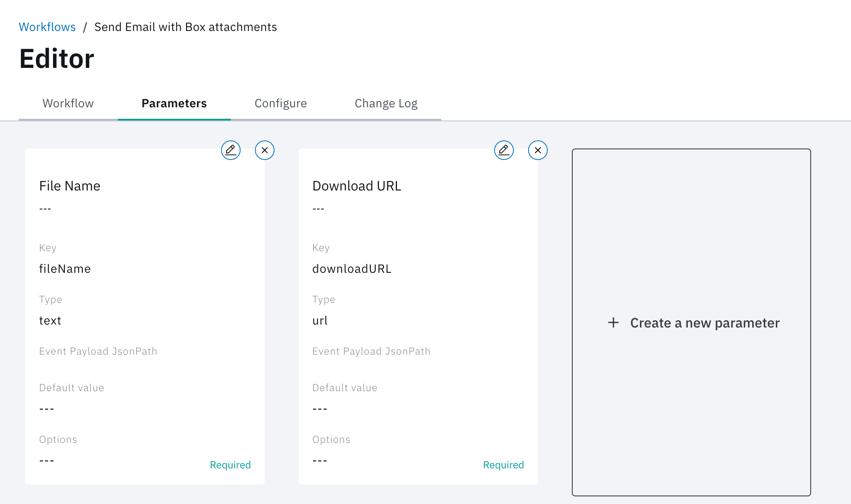Screen dimensions: 851x504
Task: Click the X icon on first parameter card
Action: pos(264,150)
